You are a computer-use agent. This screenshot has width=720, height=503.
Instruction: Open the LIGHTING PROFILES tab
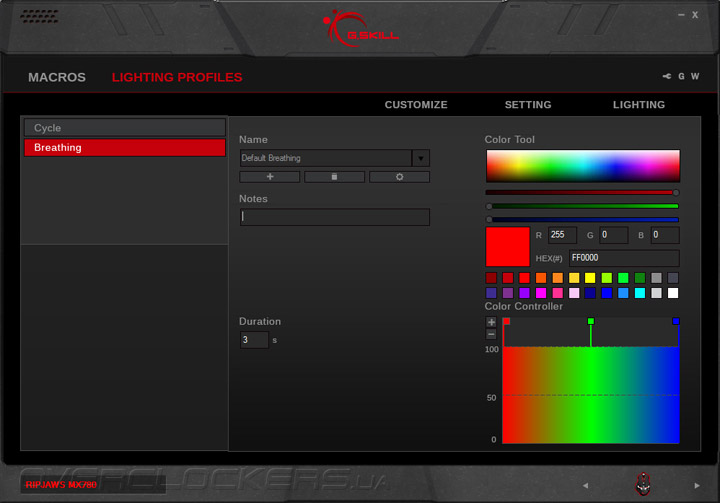coord(177,77)
